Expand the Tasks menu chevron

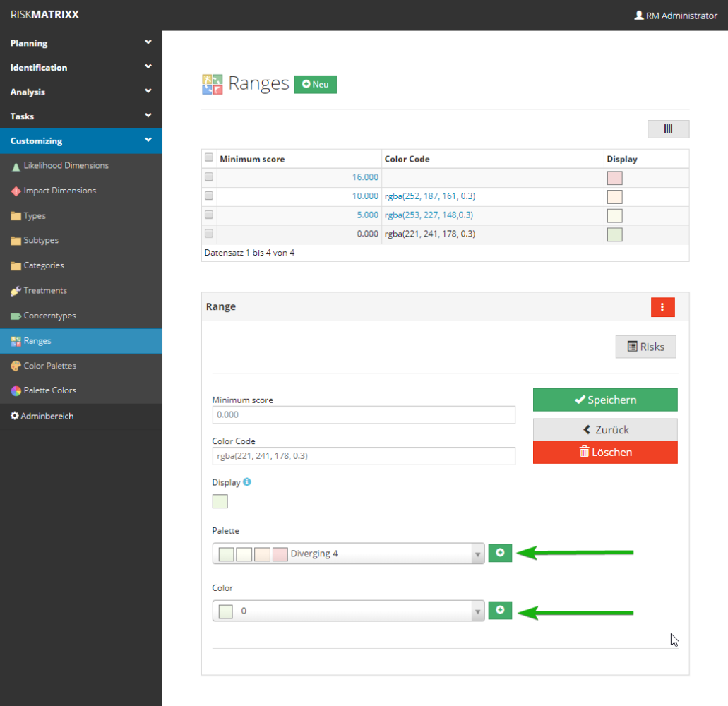148,115
